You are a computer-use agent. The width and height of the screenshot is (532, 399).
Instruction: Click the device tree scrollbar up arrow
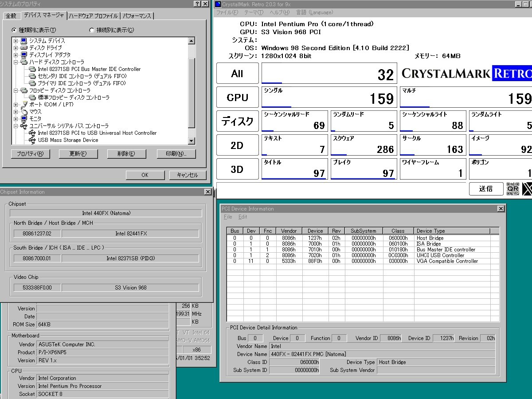tap(192, 41)
